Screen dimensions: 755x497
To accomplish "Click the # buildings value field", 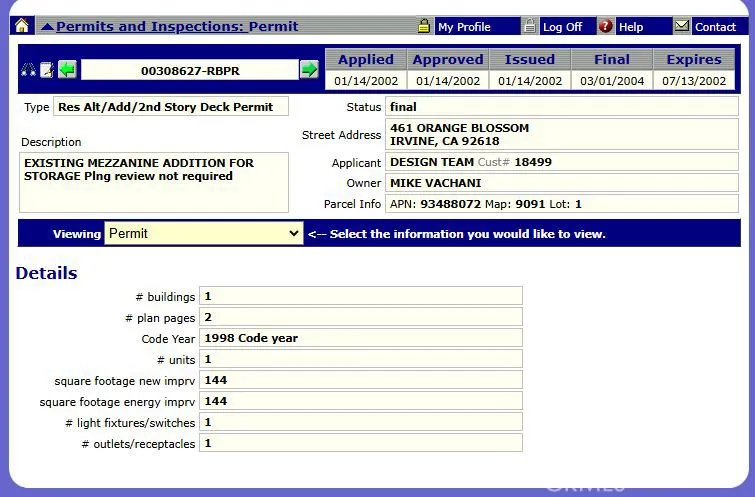I will tap(361, 296).
